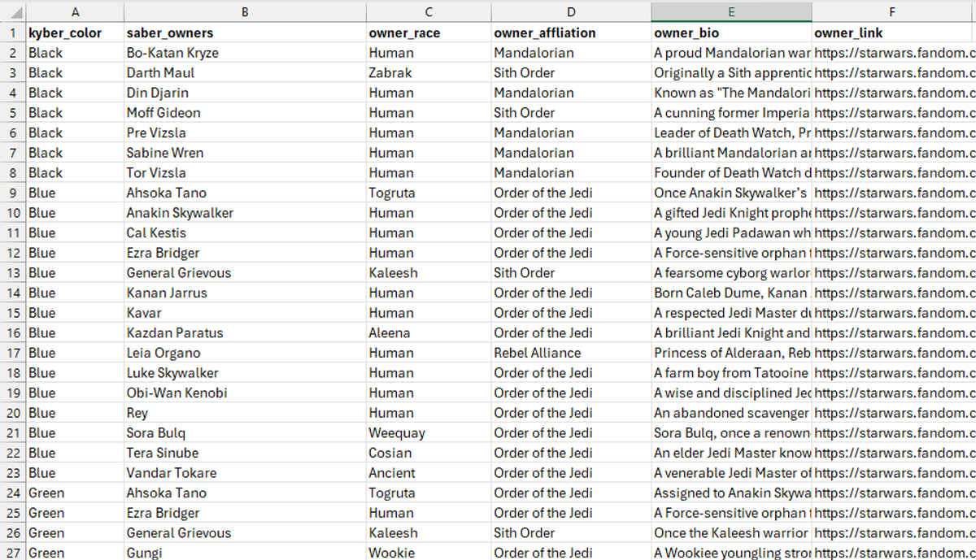Select column C header
The height and width of the screenshot is (560, 976).
point(429,11)
